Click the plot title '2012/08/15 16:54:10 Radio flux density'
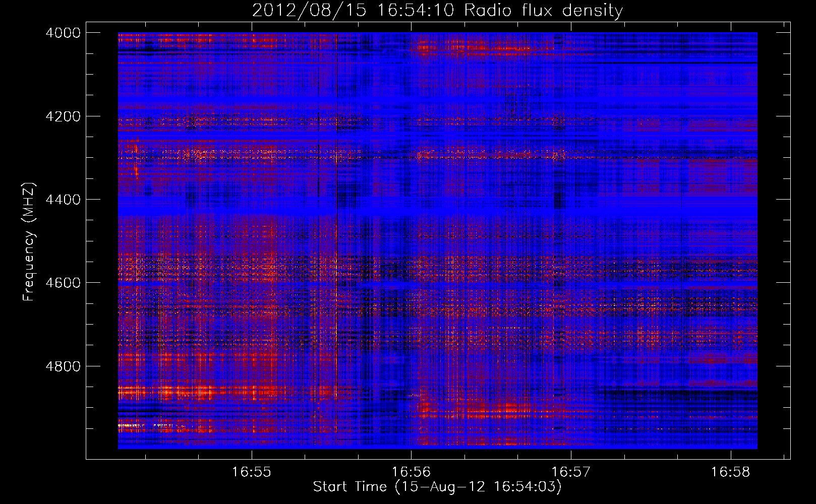This screenshot has height=504, width=816. click(x=437, y=10)
